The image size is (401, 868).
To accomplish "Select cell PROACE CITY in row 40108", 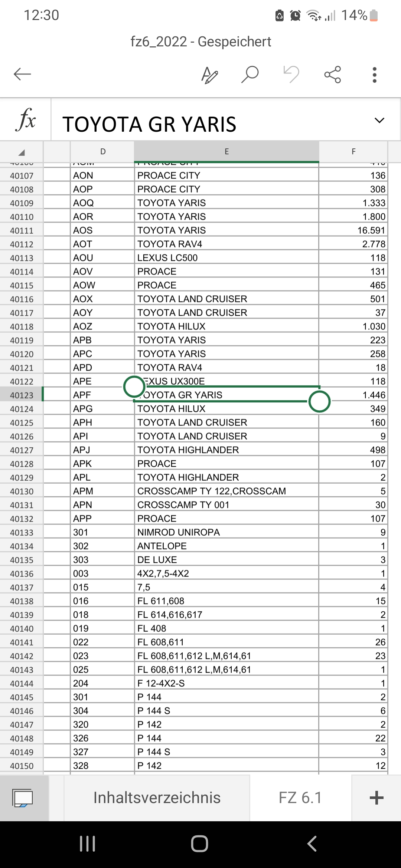I will click(x=226, y=189).
